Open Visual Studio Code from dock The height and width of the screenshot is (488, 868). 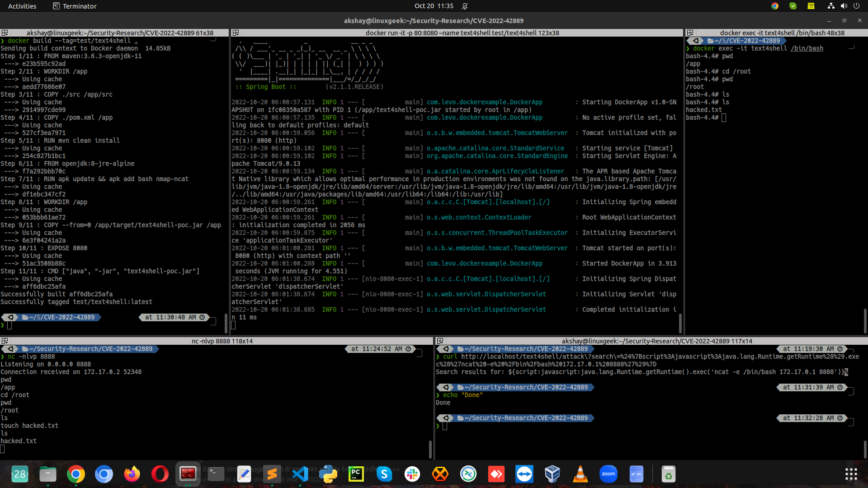(300, 474)
